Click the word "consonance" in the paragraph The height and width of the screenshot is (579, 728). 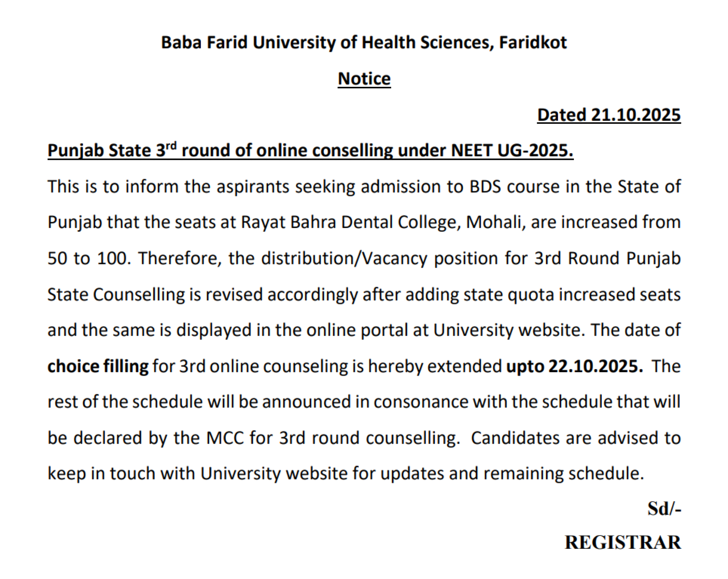tap(421, 402)
